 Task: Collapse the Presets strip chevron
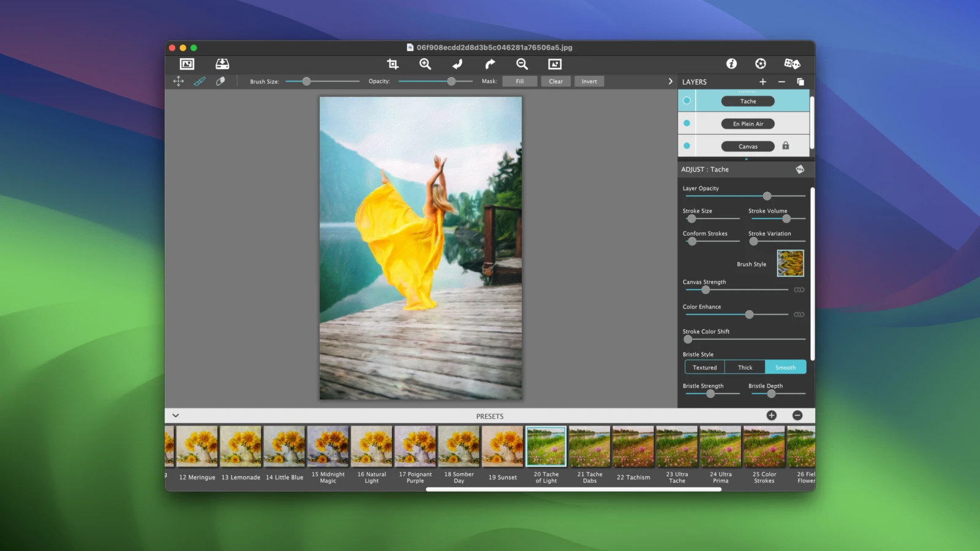[176, 415]
